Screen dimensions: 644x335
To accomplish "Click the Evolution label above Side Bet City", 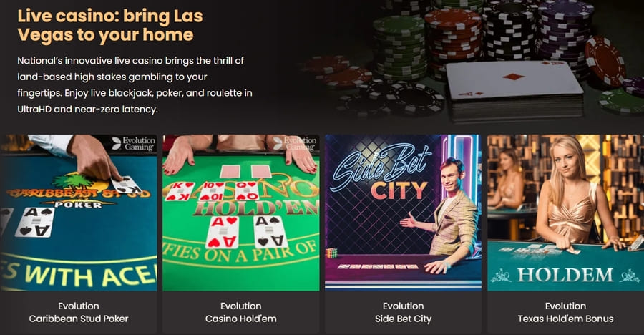I will pyautogui.click(x=403, y=306).
